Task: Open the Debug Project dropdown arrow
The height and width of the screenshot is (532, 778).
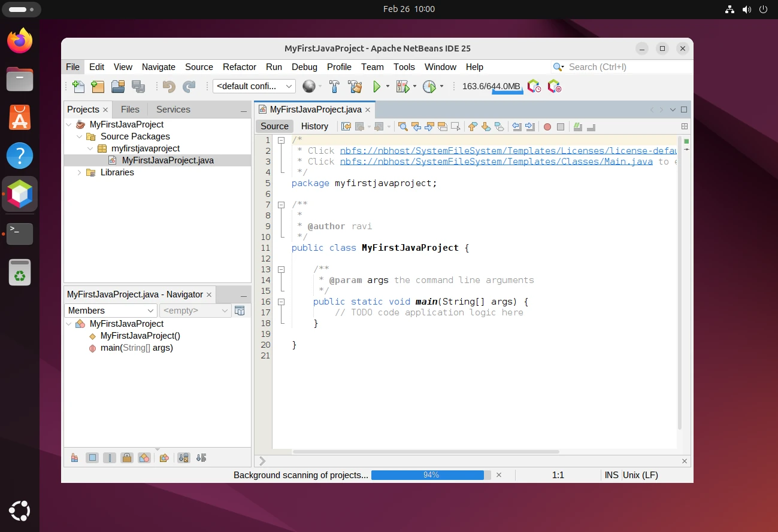Action: click(414, 87)
